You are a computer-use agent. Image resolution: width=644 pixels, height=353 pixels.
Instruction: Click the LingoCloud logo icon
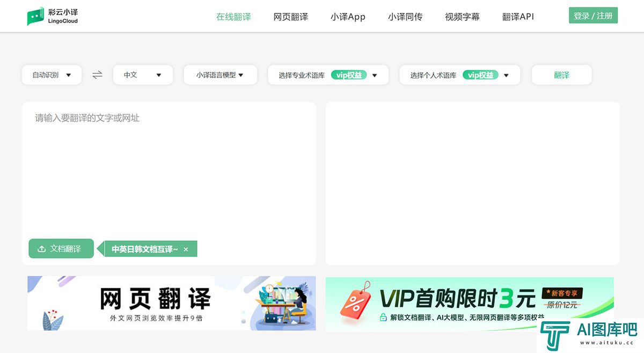pyautogui.click(x=35, y=16)
